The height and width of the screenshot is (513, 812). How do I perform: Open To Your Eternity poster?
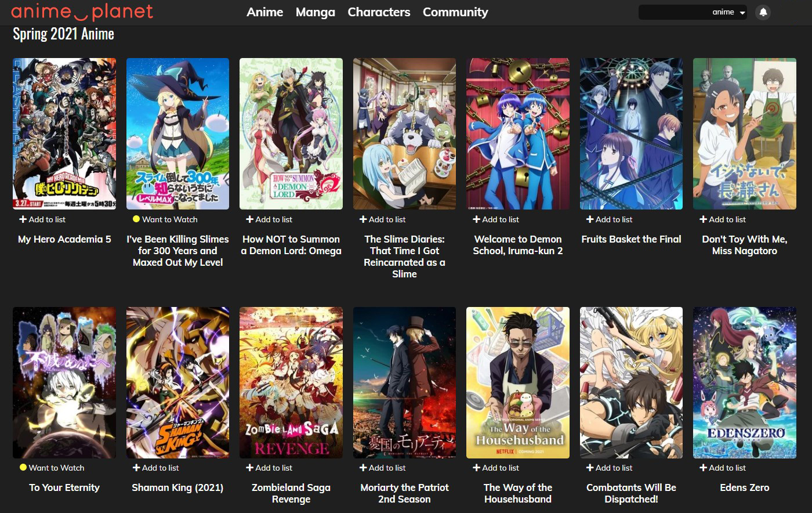[64, 382]
